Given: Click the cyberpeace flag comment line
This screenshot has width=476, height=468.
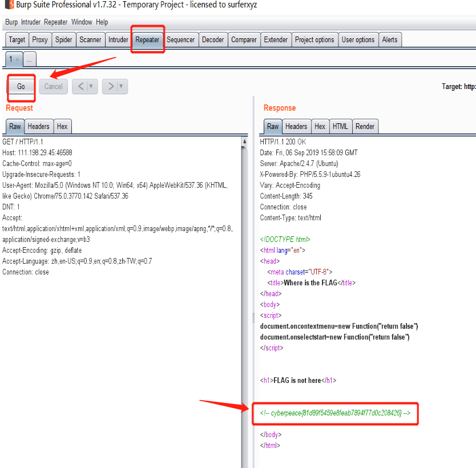Looking at the screenshot, I should (x=335, y=413).
